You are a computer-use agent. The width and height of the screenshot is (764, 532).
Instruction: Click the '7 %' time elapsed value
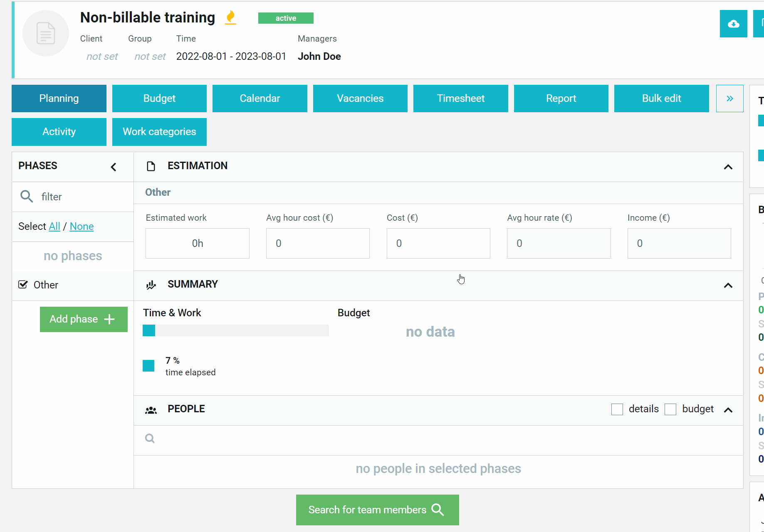(173, 360)
